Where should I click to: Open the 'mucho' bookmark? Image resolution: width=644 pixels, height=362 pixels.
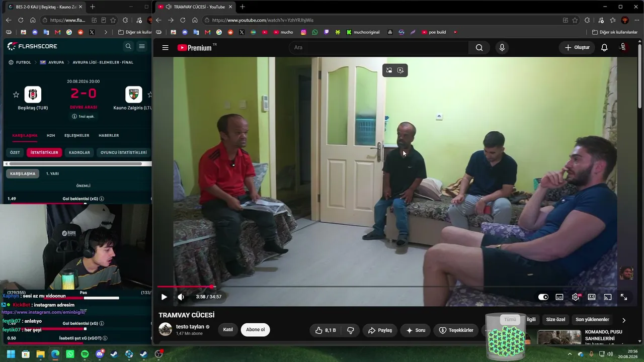[283, 32]
